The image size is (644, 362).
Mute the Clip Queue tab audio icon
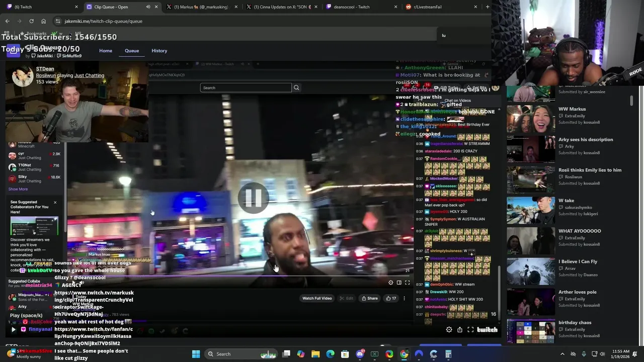pyautogui.click(x=148, y=7)
